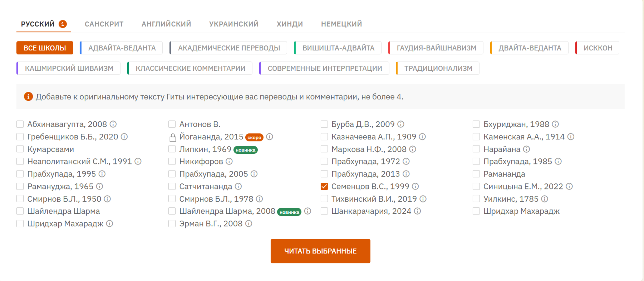Switch to the Английский language tab
Viewport: 644px width, 281px height.
click(x=166, y=24)
